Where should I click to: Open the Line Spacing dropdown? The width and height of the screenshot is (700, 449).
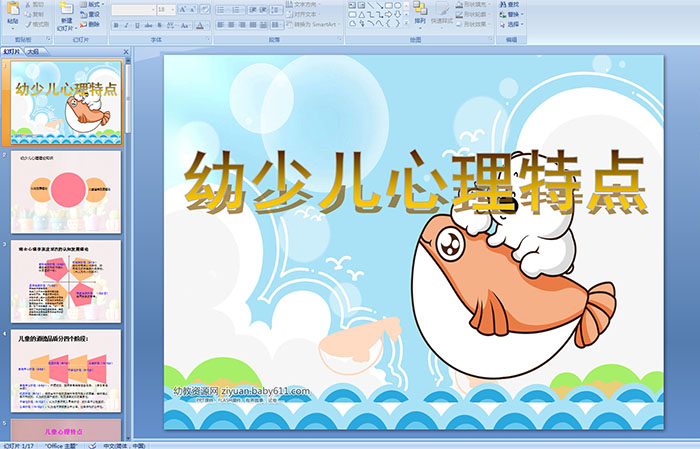tap(276, 10)
